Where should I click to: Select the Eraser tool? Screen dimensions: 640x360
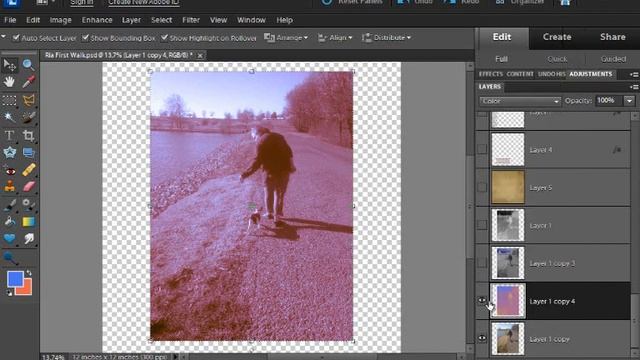pyautogui.click(x=28, y=187)
